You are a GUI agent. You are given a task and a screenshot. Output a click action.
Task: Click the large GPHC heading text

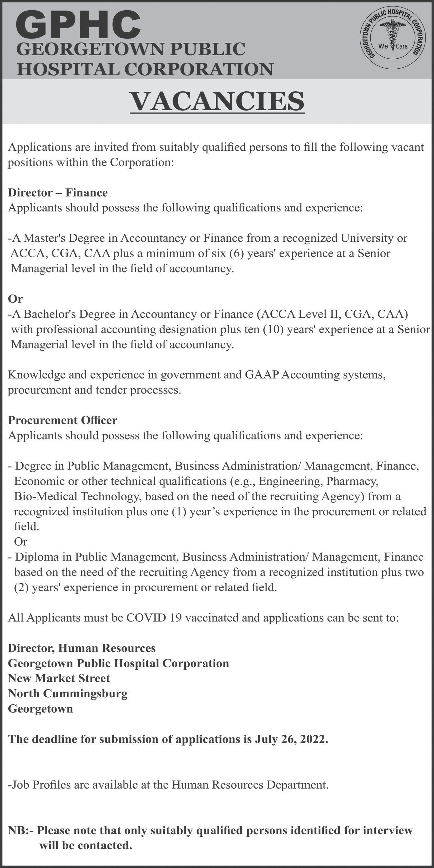coord(78,25)
